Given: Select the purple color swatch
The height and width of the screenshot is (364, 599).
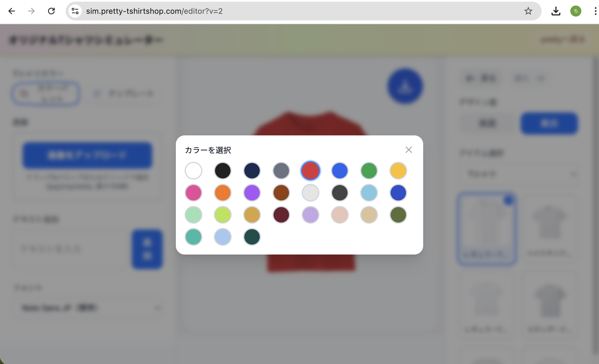Looking at the screenshot, I should (252, 193).
